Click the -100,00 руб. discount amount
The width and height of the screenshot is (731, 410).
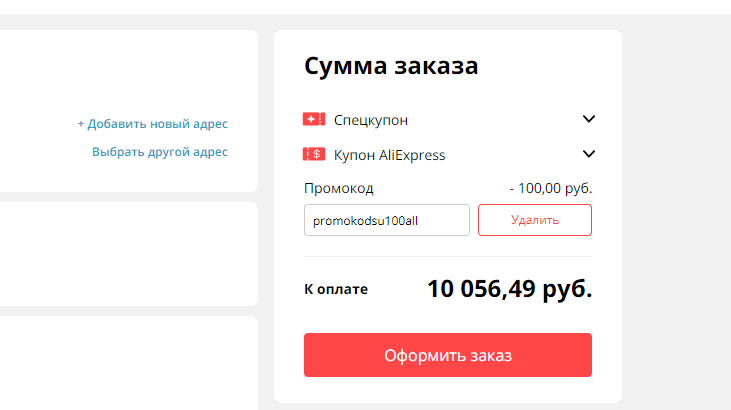tap(550, 188)
